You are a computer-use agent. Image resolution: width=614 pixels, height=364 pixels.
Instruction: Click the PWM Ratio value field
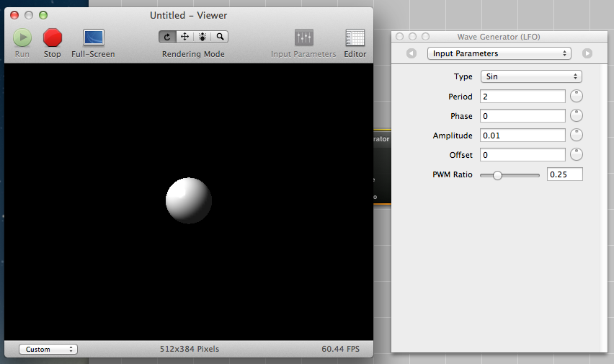click(x=564, y=174)
